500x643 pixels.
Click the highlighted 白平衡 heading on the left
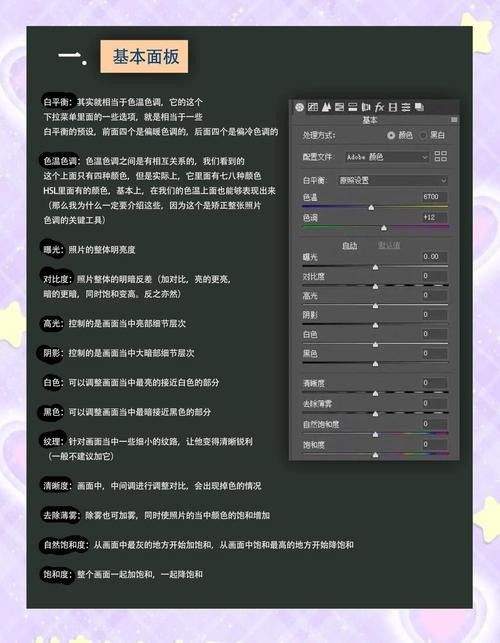58,102
